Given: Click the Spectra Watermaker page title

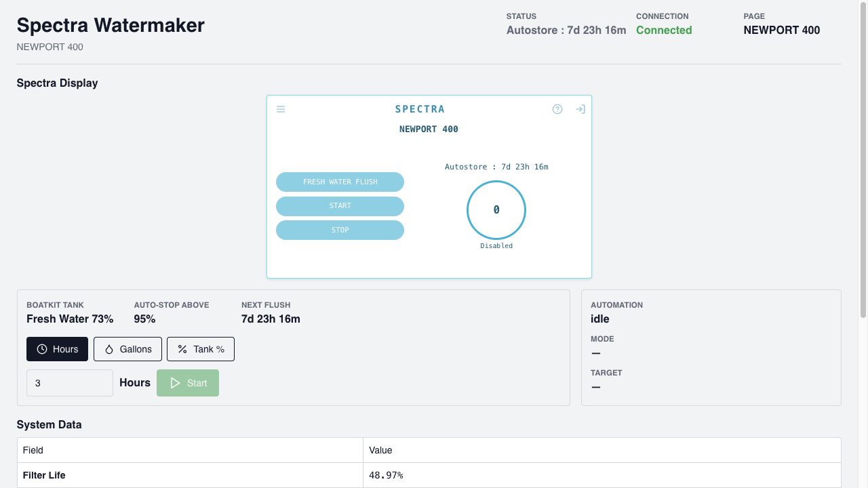Looking at the screenshot, I should tap(111, 25).
